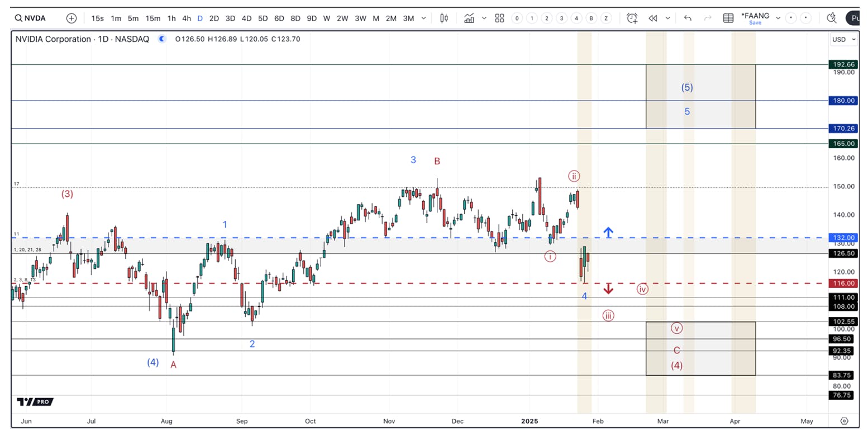This screenshot has height=435, width=868.
Task: Open the indicator templates grid icon
Action: tap(499, 18)
